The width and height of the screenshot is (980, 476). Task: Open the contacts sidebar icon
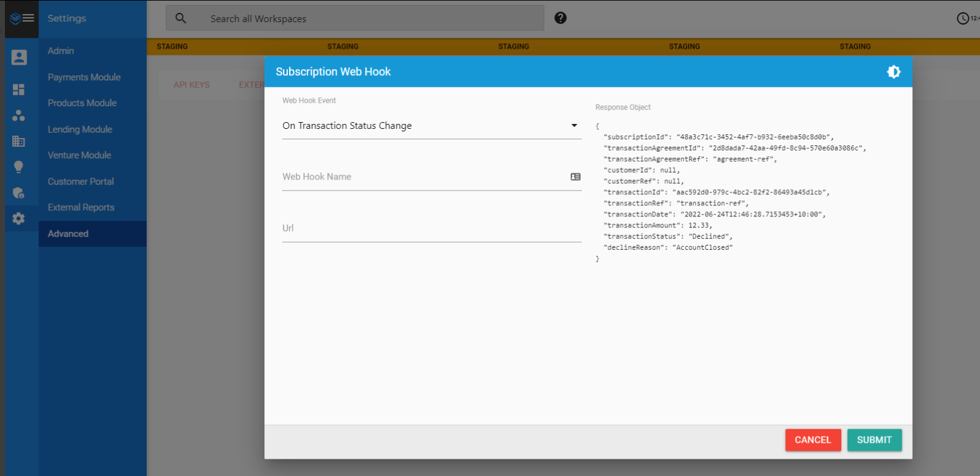pos(19,57)
